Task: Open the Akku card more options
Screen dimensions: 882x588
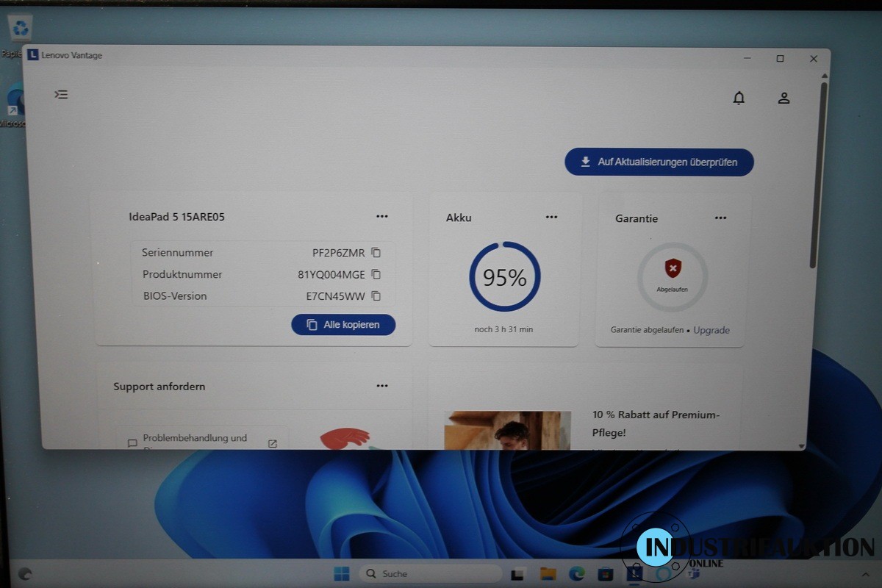Action: (551, 217)
